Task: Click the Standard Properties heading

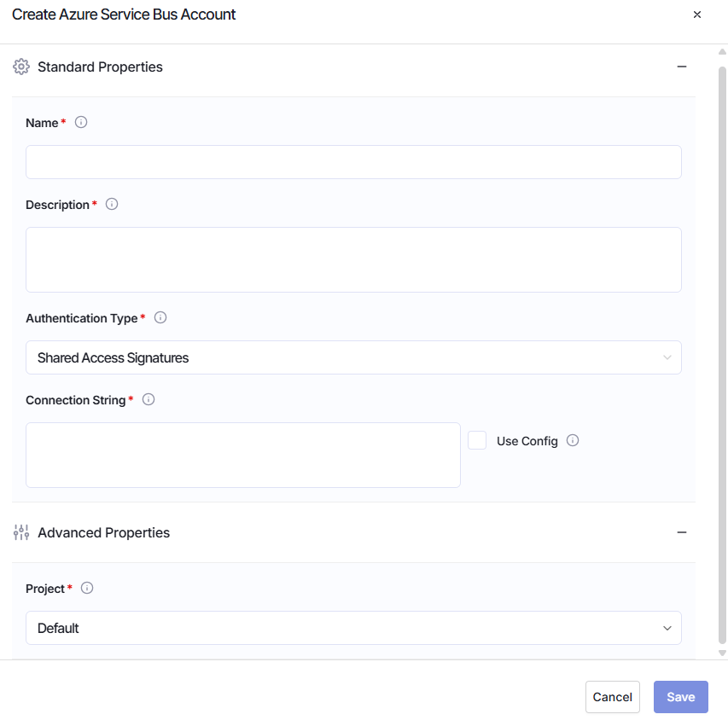Action: (x=100, y=67)
